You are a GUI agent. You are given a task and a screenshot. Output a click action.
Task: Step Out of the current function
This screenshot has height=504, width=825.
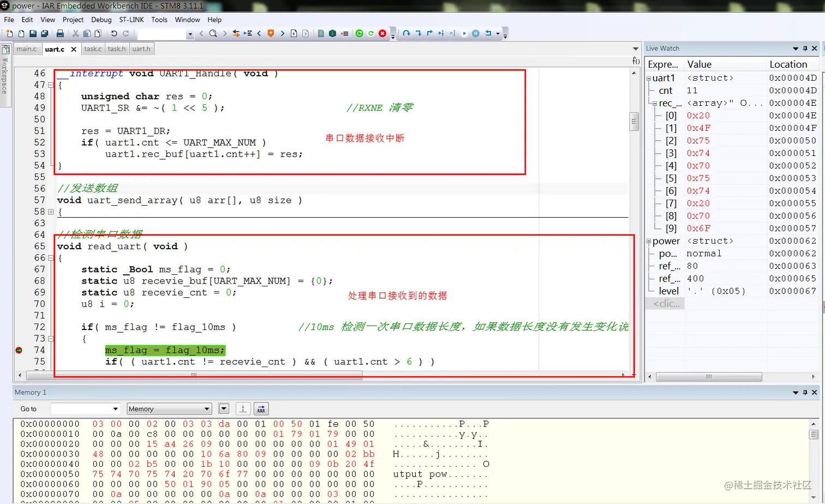[429, 34]
